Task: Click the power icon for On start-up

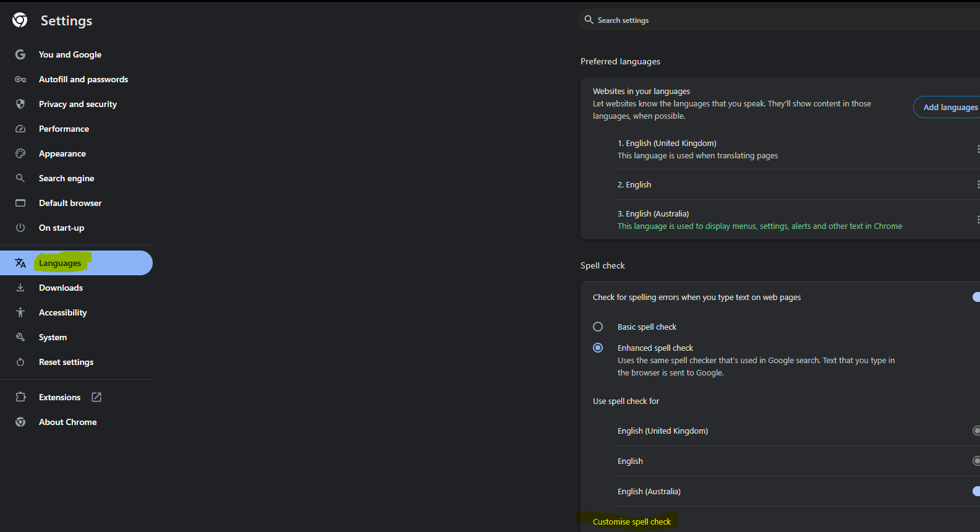Action: pos(20,228)
